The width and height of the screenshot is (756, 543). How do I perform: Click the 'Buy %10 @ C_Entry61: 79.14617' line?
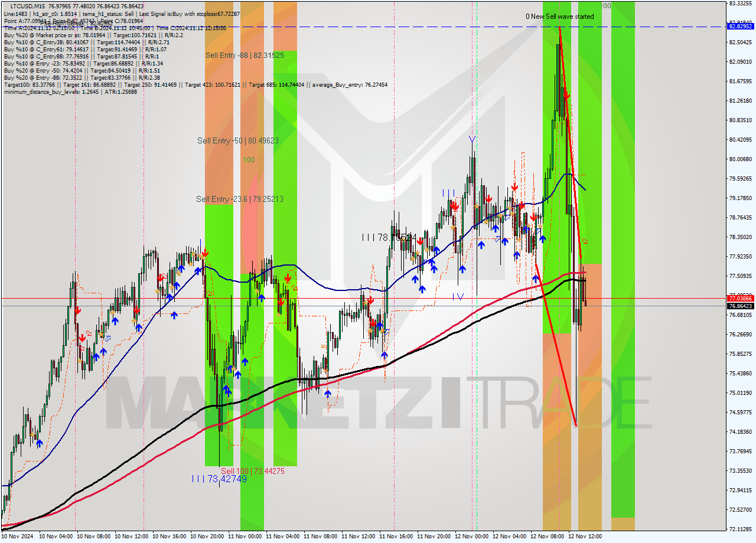point(85,49)
